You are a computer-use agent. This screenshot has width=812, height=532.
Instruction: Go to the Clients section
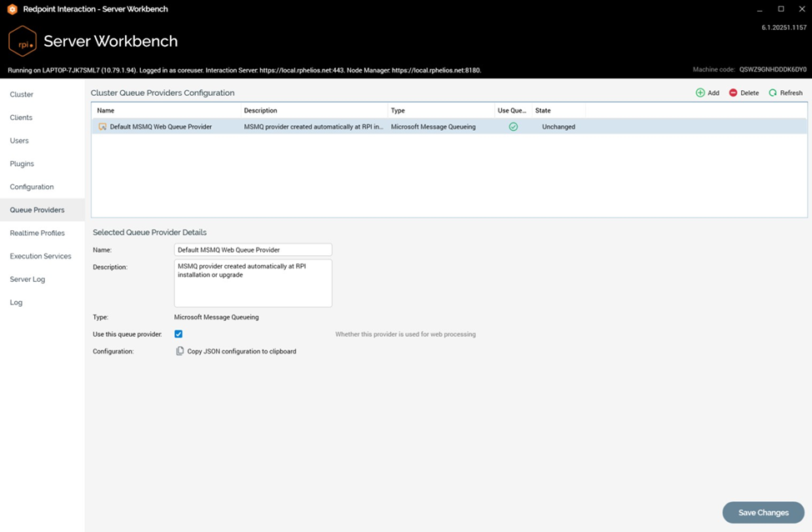pyautogui.click(x=21, y=118)
